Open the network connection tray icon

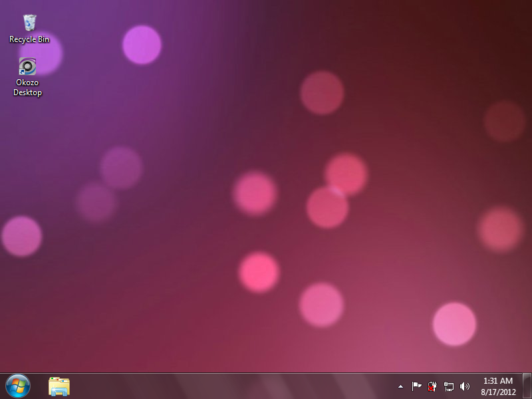click(x=448, y=386)
